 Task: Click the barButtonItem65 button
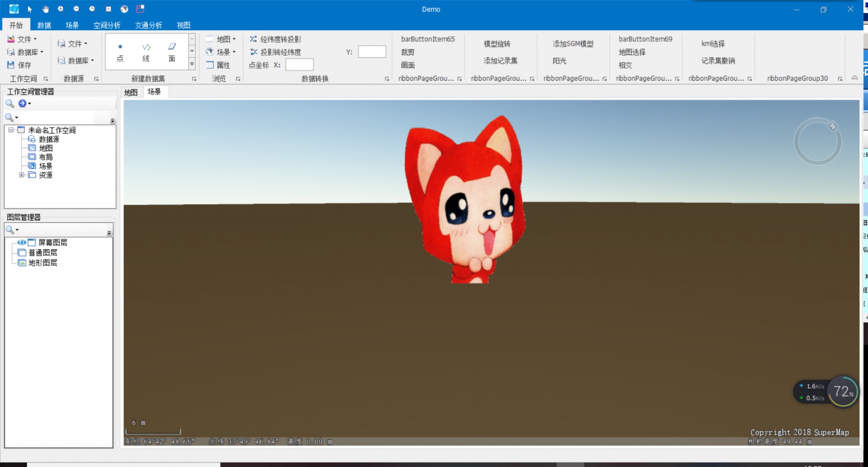[428, 39]
